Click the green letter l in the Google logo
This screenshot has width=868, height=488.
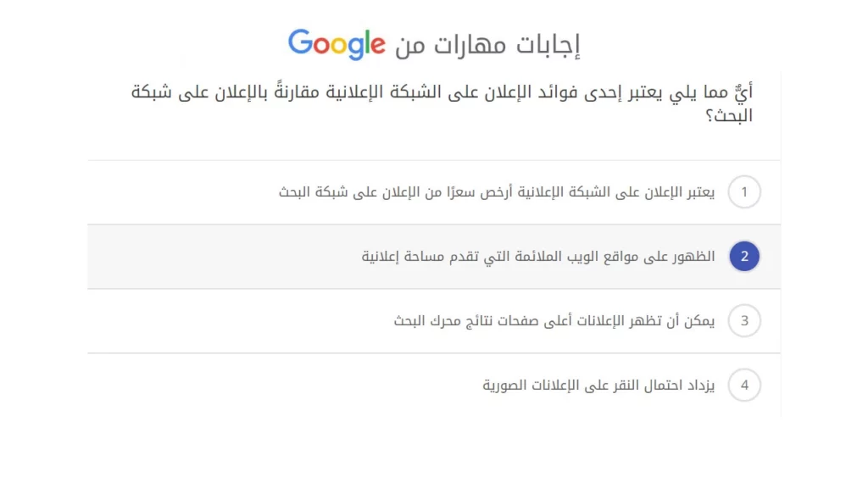click(x=369, y=42)
